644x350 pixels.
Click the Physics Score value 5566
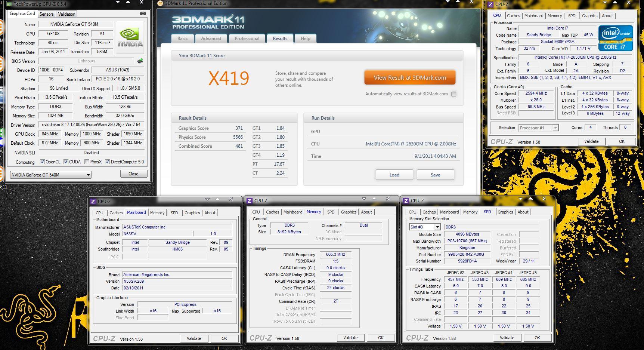tap(238, 137)
